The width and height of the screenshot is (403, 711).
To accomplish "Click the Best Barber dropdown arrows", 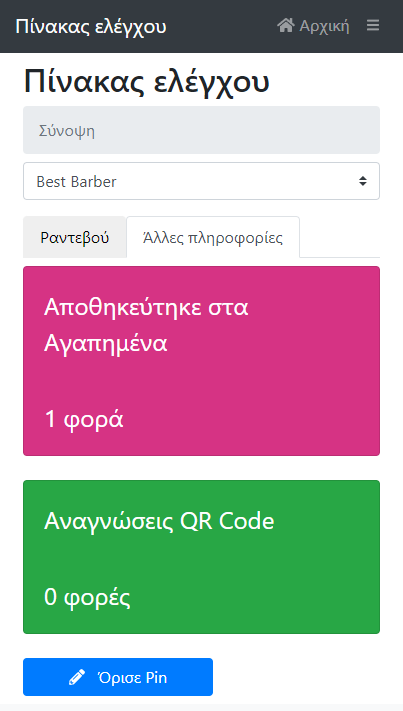I will 363,181.
